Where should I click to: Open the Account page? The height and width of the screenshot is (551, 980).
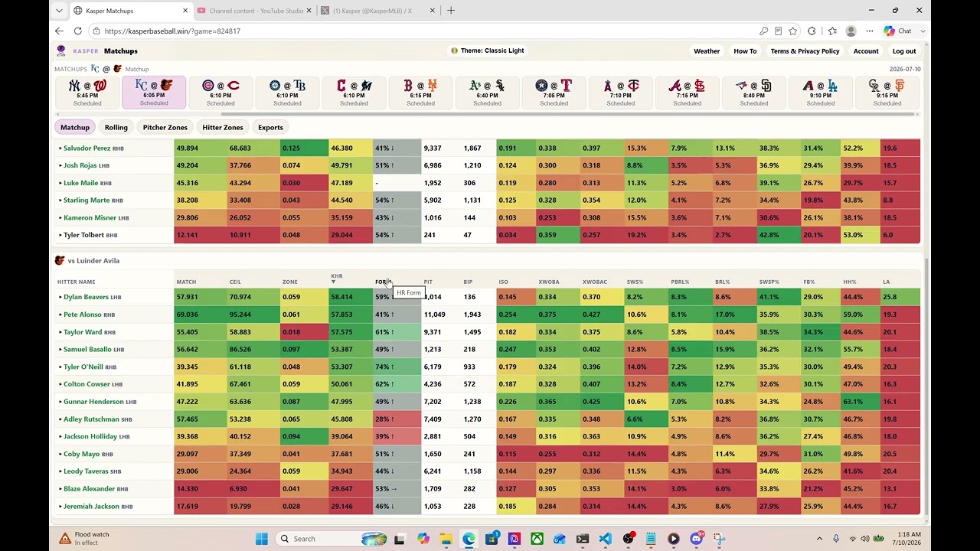coord(866,51)
